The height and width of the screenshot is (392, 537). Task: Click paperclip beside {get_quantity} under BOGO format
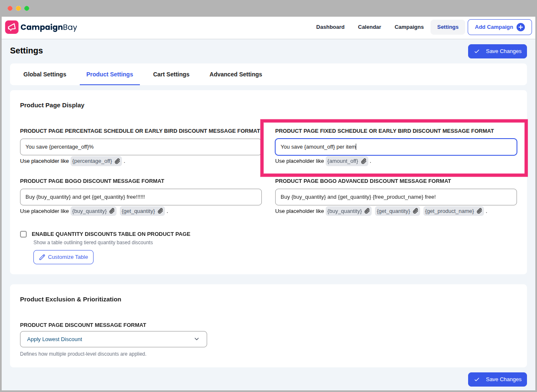pos(160,211)
